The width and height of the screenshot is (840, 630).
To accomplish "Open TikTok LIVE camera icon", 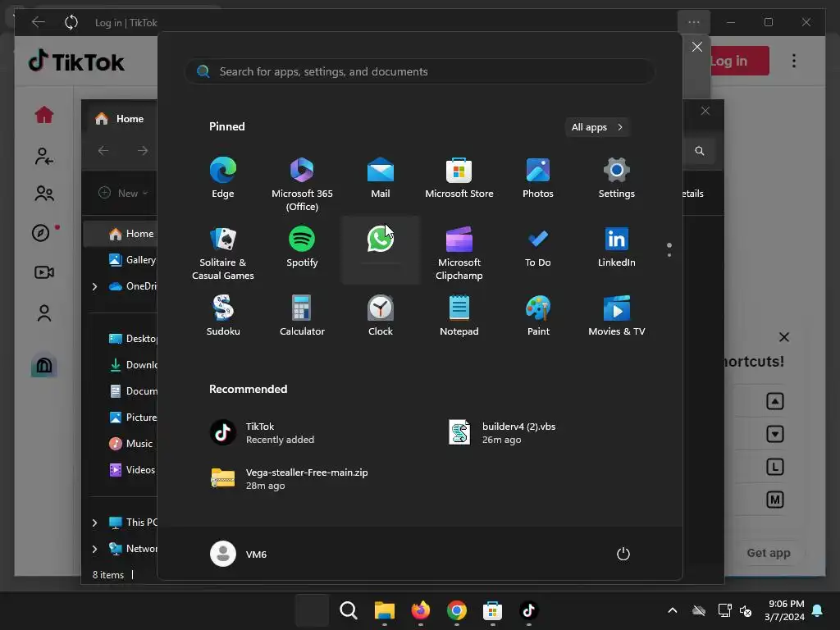I will tap(44, 272).
